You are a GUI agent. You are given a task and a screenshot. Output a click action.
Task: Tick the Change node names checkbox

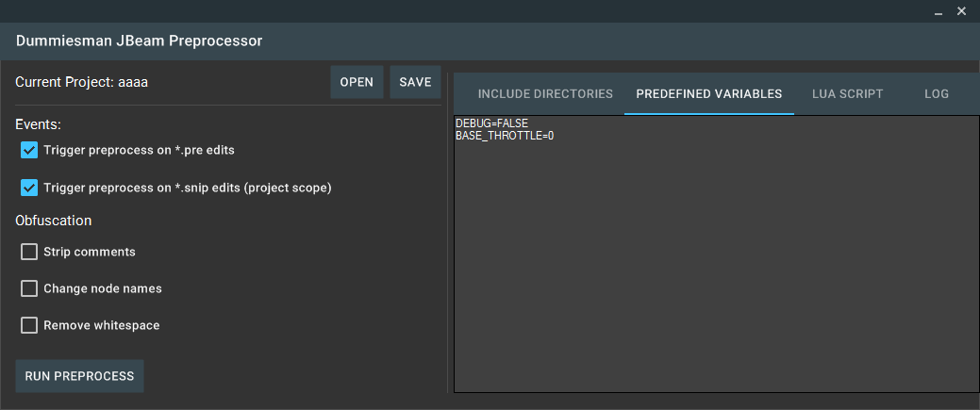tap(29, 288)
